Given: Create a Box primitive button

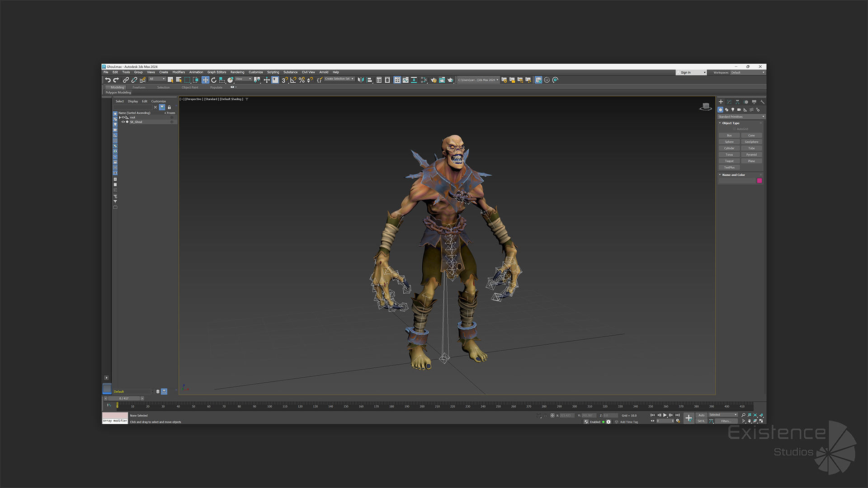Looking at the screenshot, I should pos(729,136).
